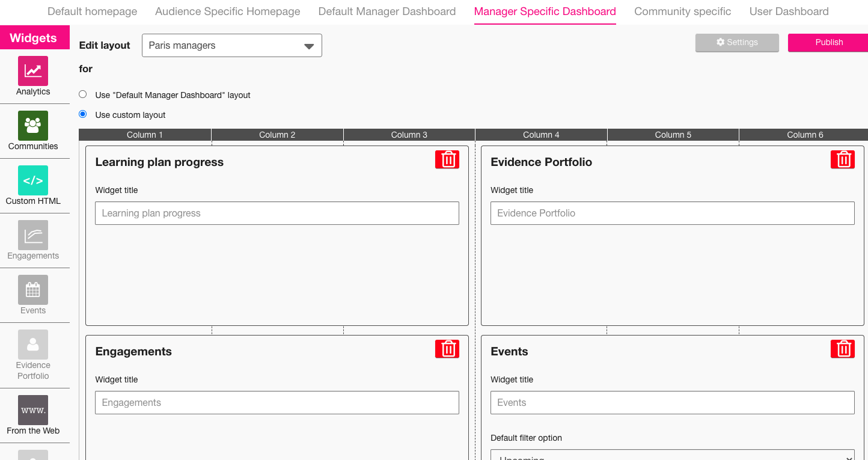Click the Engagements widget icon in sidebar

tap(33, 235)
